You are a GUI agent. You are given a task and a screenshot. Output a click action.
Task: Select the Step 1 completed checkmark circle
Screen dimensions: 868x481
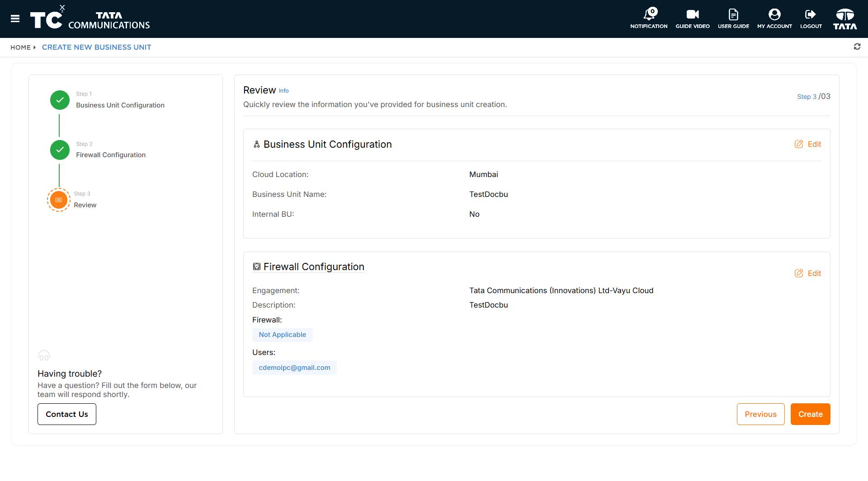[60, 100]
